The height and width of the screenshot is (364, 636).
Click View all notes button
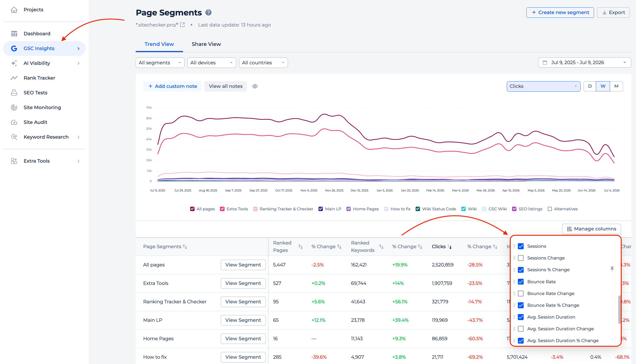click(x=226, y=86)
